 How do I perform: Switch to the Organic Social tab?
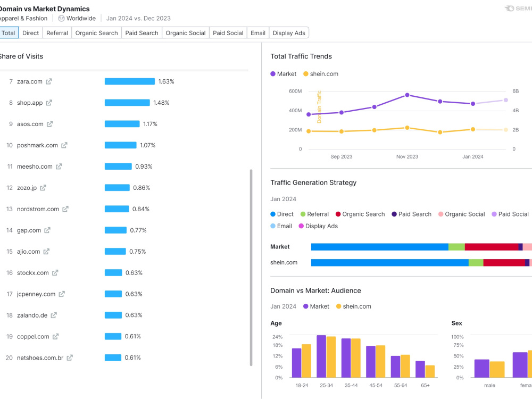186,33
